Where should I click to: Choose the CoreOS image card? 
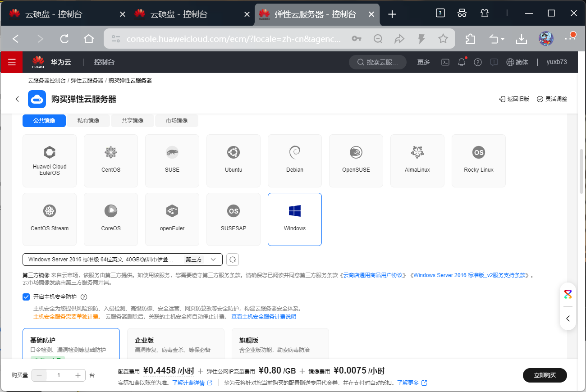point(111,219)
